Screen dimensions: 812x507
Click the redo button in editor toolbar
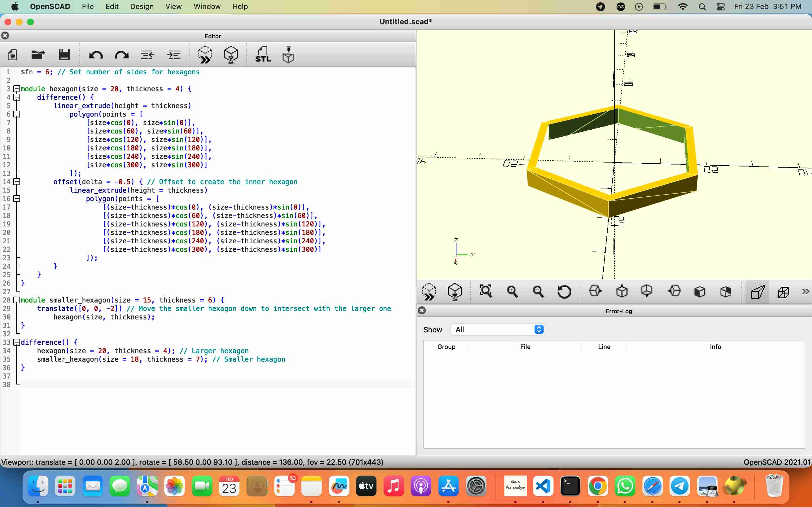click(121, 54)
